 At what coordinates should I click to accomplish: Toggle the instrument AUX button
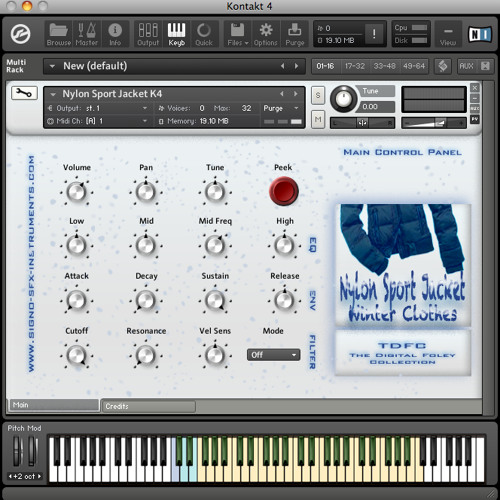click(475, 109)
